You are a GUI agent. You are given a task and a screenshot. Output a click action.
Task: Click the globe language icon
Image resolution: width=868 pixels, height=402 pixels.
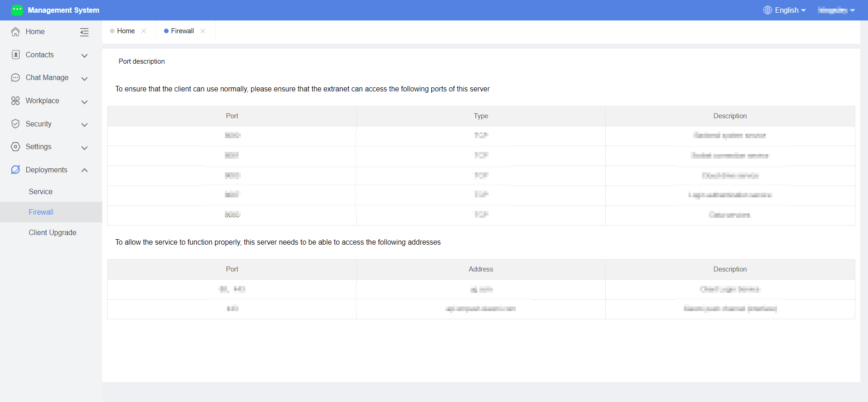(x=768, y=10)
